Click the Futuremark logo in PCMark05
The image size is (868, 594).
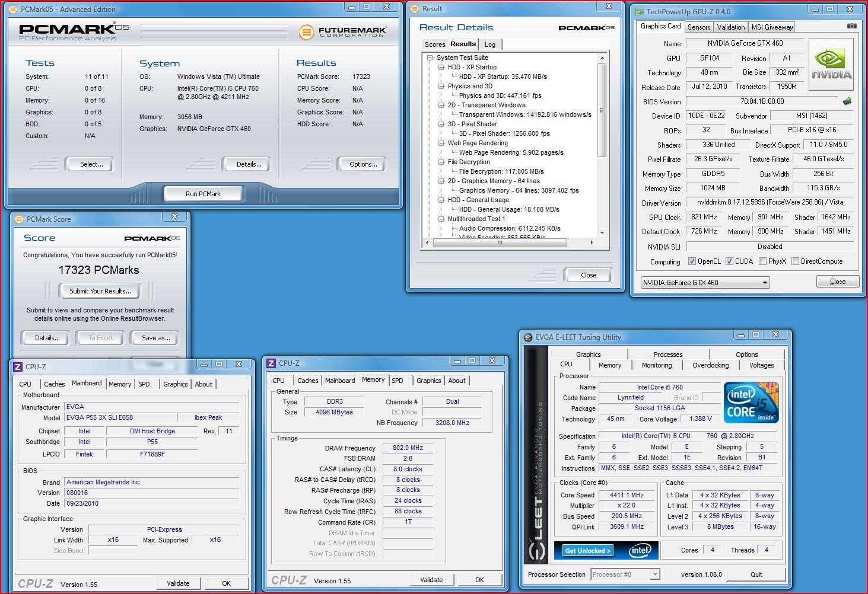tap(343, 31)
